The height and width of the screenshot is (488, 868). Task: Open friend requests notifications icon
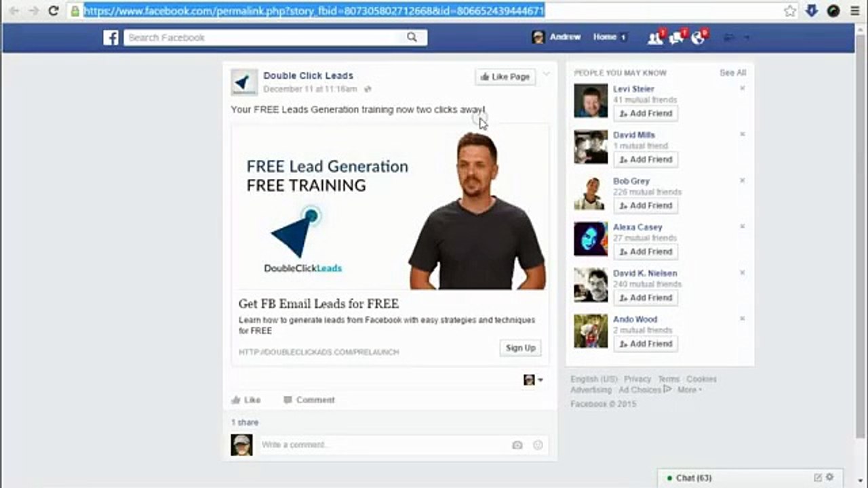coord(655,37)
